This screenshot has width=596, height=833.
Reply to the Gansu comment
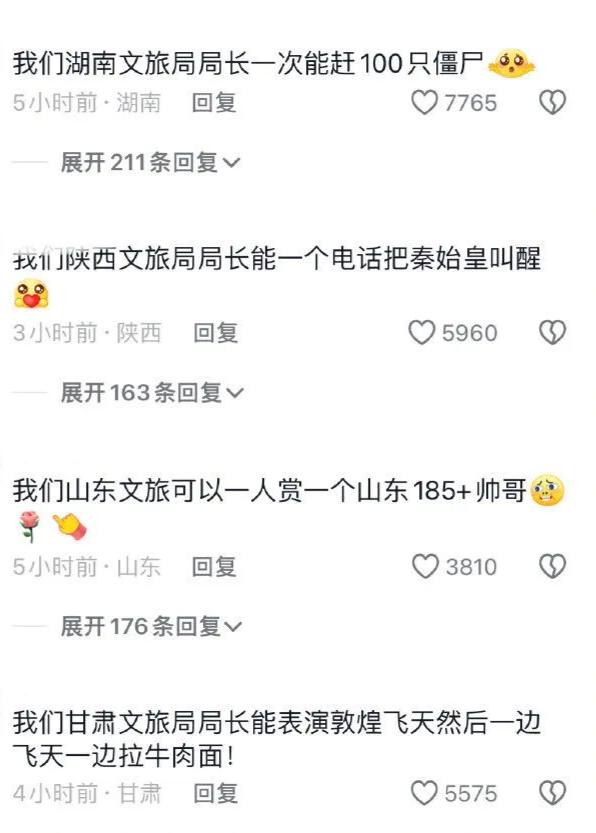[215, 794]
